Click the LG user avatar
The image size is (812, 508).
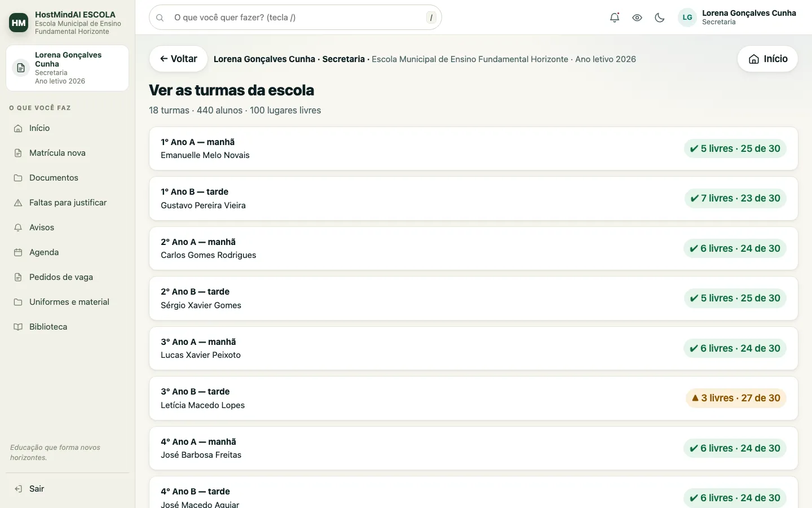pos(687,17)
